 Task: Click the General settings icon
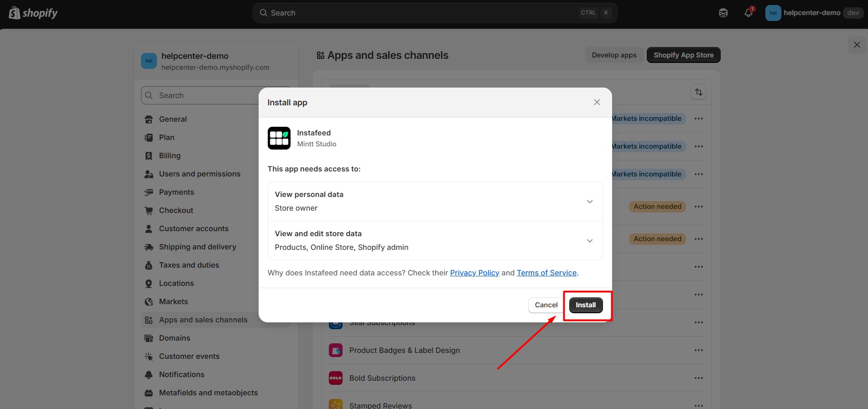pyautogui.click(x=149, y=119)
